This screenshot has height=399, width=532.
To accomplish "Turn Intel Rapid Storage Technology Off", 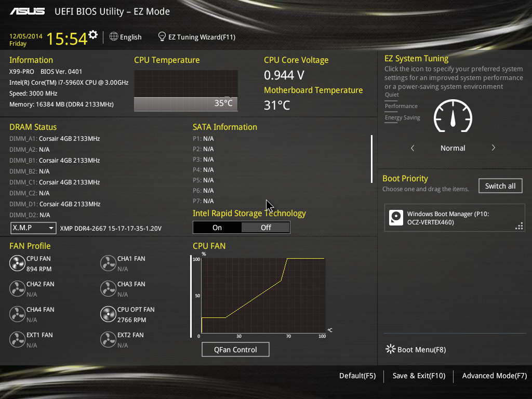I will coord(265,228).
